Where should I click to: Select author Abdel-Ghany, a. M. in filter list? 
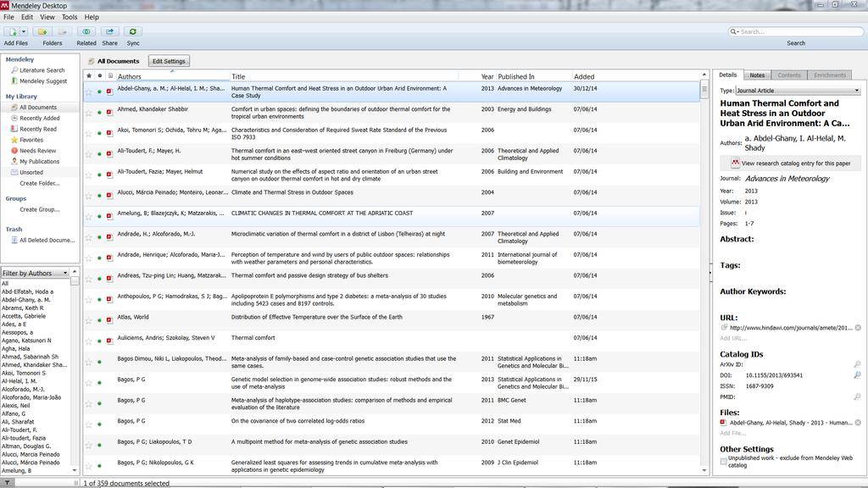pos(25,300)
